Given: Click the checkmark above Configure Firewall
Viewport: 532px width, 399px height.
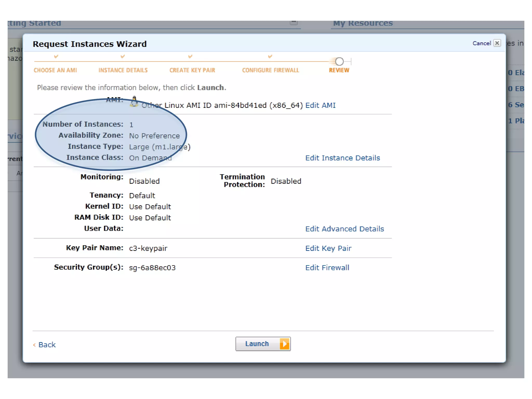Looking at the screenshot, I should [x=270, y=56].
